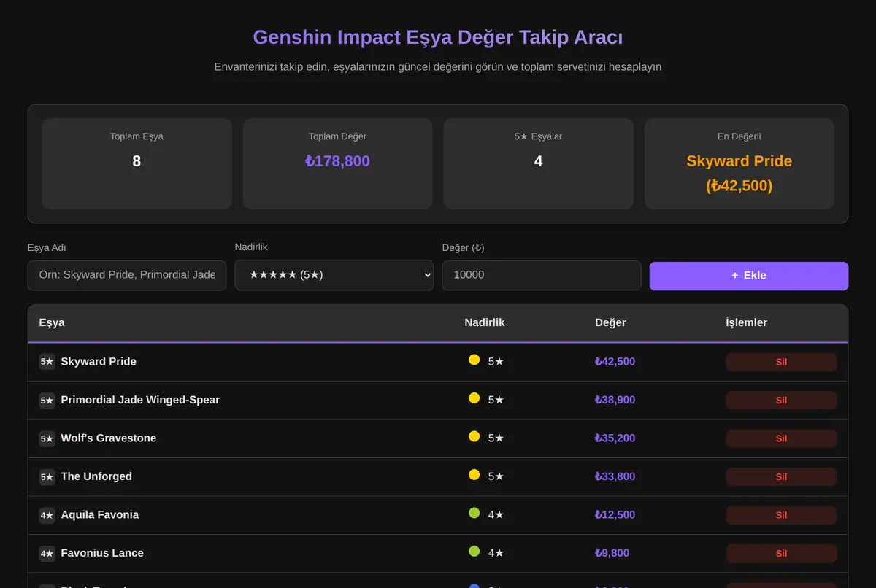This screenshot has height=588, width=876.
Task: Click The Unforged item name
Action: click(96, 476)
